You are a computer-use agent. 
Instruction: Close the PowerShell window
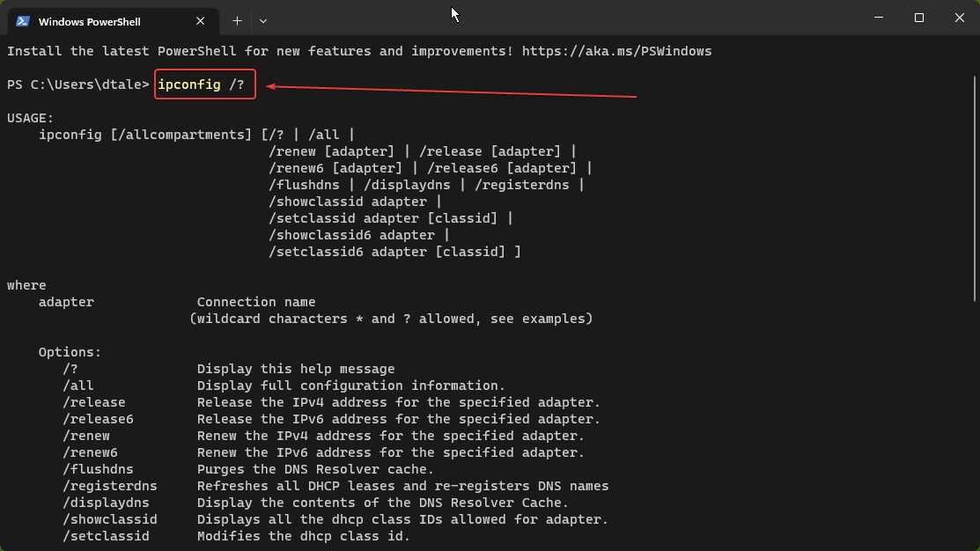tap(960, 18)
